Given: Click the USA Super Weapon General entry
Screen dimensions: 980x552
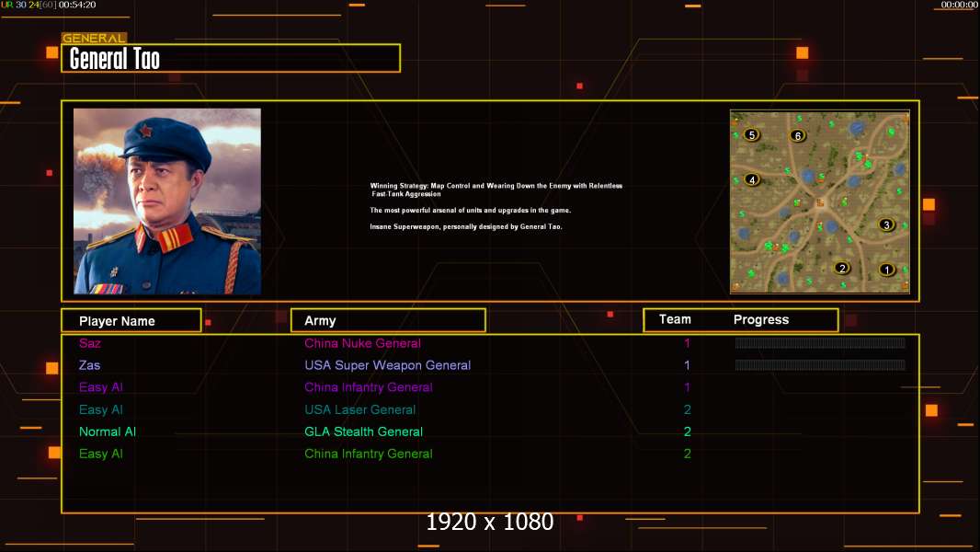Looking at the screenshot, I should click(x=388, y=365).
